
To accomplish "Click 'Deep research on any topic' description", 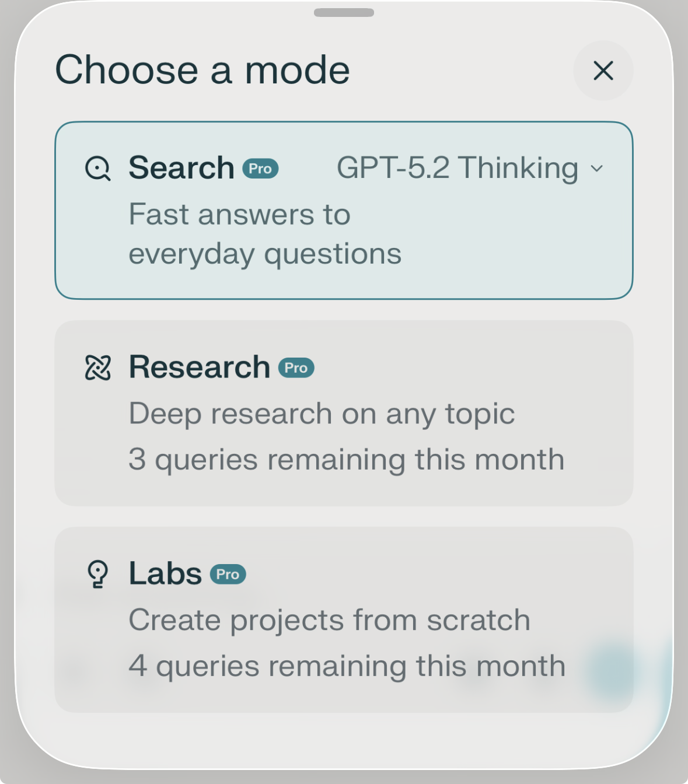I will coord(322,414).
